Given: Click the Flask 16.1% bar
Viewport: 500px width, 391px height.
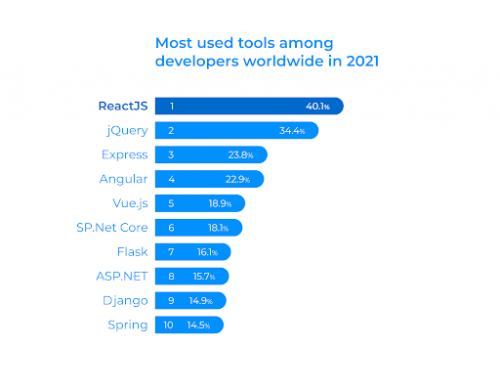Looking at the screenshot, I should tap(193, 252).
